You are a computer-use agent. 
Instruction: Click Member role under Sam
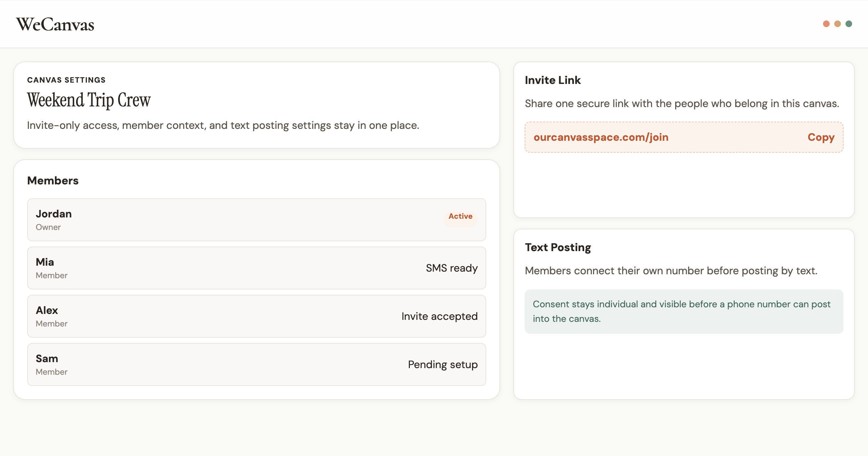[x=52, y=372]
